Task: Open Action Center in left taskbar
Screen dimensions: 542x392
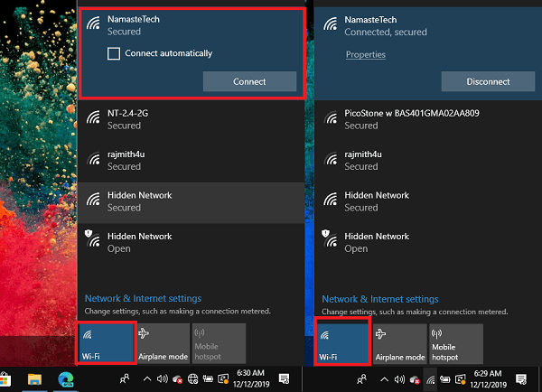Action: point(285,379)
